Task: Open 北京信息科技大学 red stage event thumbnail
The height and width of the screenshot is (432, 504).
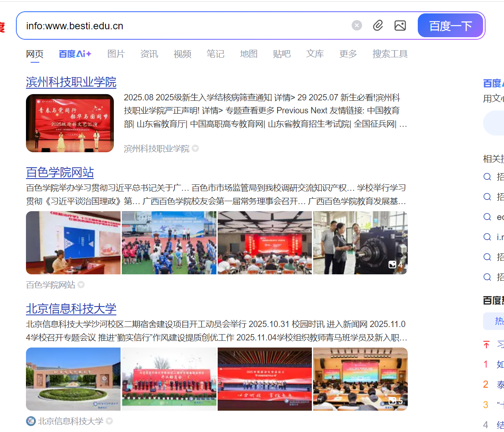Action: point(265,379)
